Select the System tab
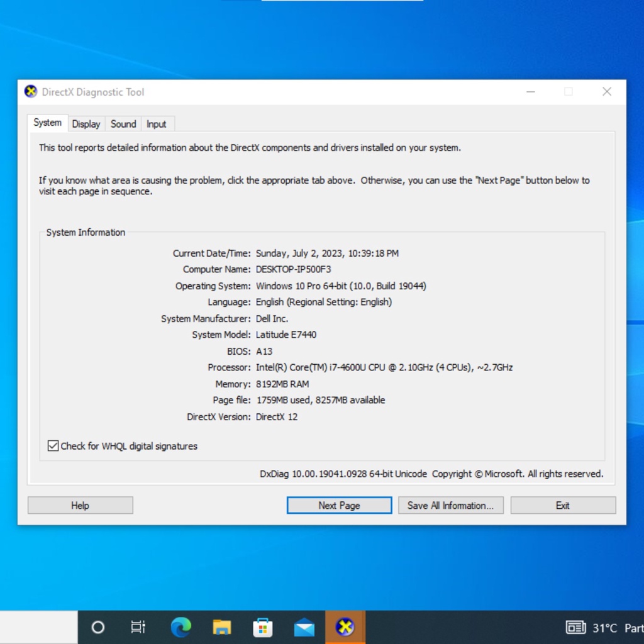The width and height of the screenshot is (644, 644). click(x=48, y=123)
